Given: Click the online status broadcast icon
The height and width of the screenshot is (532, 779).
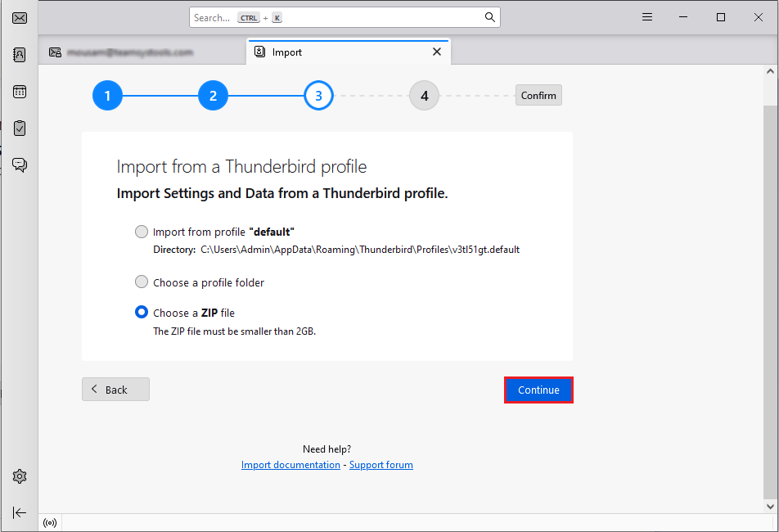Looking at the screenshot, I should 50,522.
